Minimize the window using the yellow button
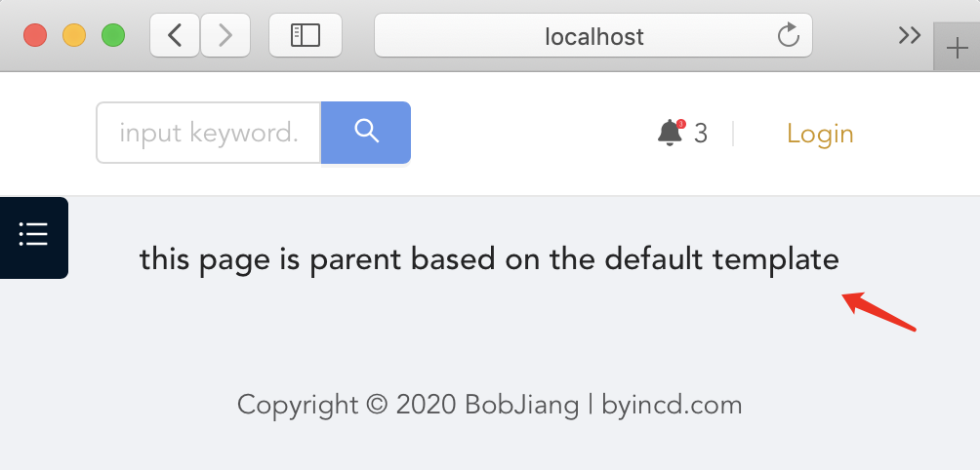Screen dimensions: 980x470 (x=74, y=35)
